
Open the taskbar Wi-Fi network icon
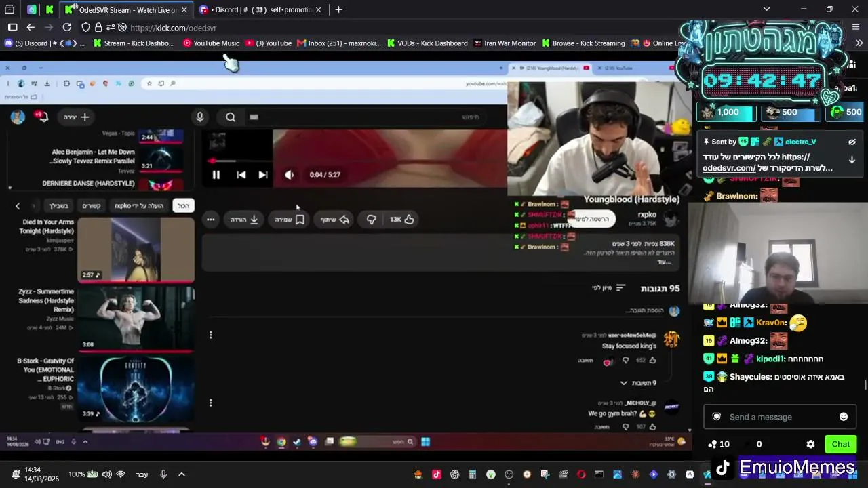point(121,474)
